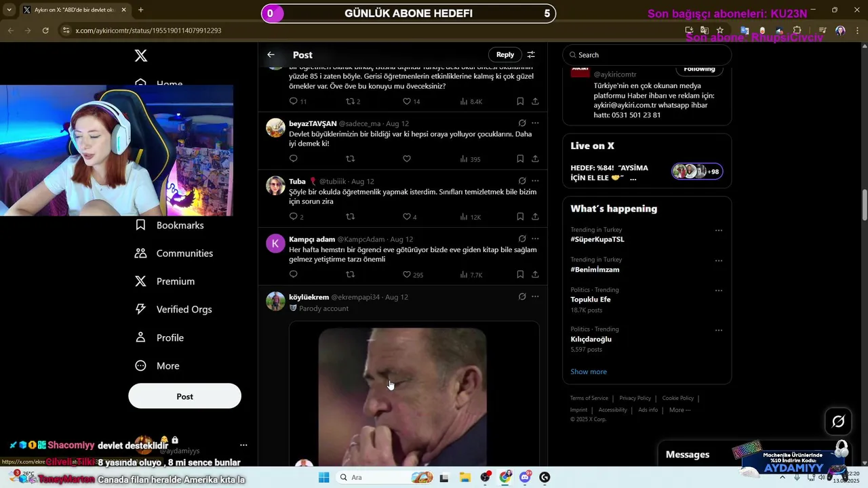The image size is (868, 488).
Task: Open Communities in sidebar
Action: pos(174,253)
